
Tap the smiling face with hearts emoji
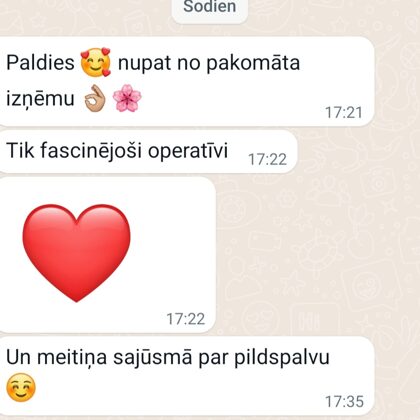[96, 62]
